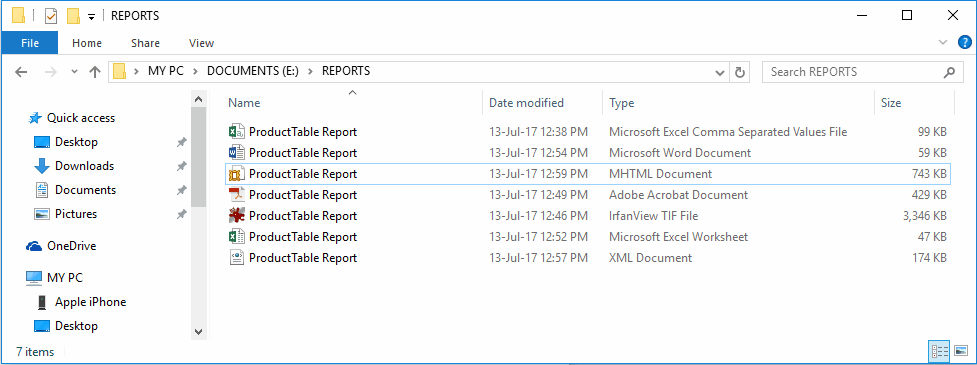Click the XML Document type text
Image resolution: width=977 pixels, height=365 pixels.
click(651, 258)
